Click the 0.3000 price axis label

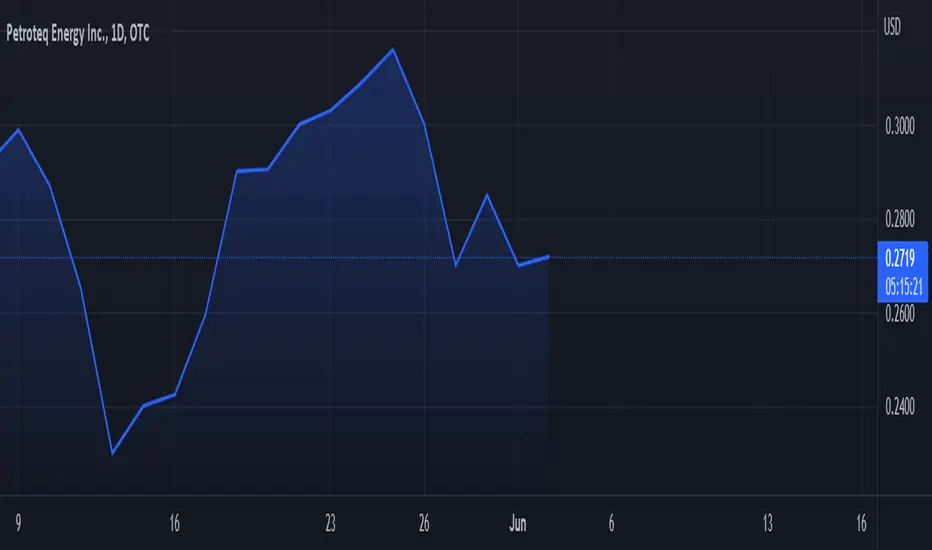900,126
